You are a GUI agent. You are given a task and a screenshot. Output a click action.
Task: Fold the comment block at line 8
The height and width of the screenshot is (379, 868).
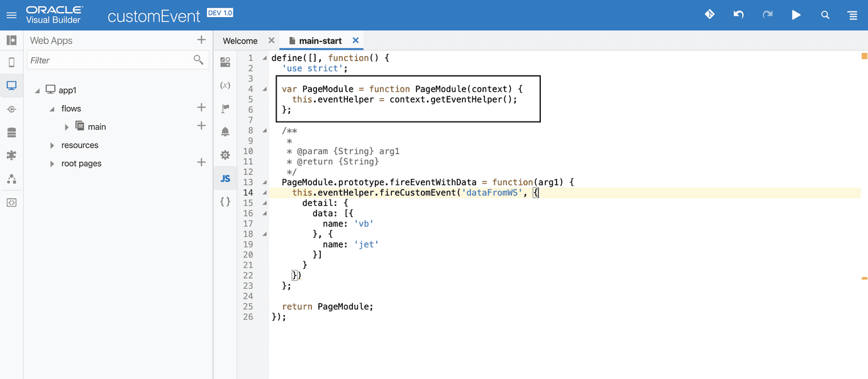click(x=265, y=130)
